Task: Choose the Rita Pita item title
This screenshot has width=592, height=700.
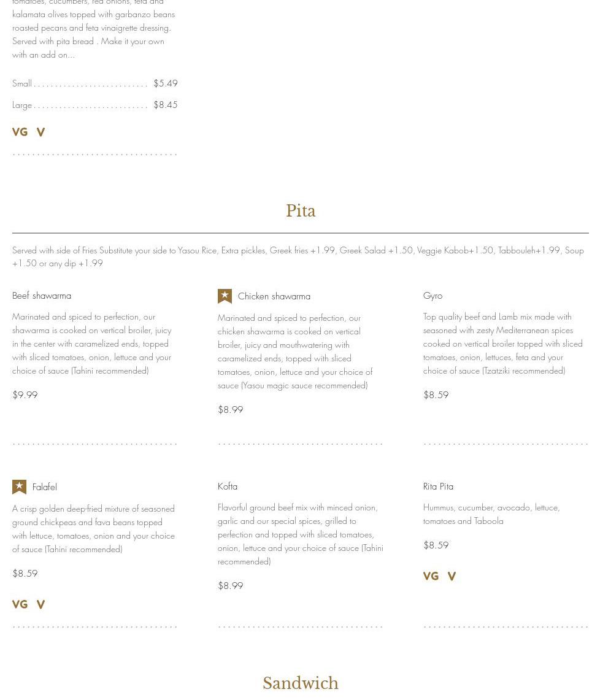Action: click(x=438, y=487)
